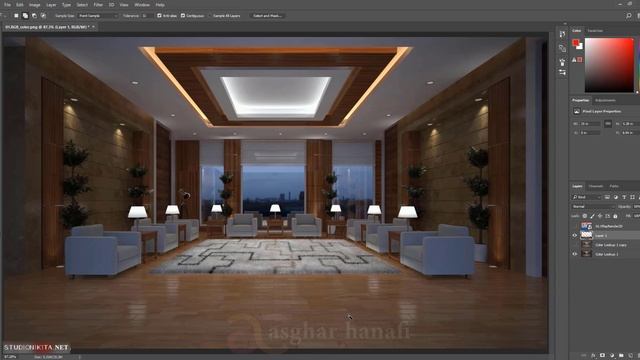Toggle visibility of Layer 1
640x360 pixels.
pyautogui.click(x=575, y=236)
